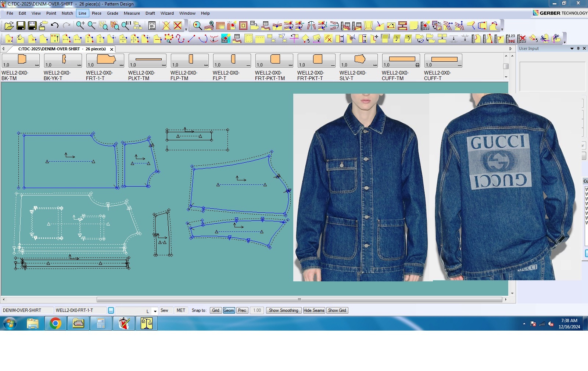The height and width of the screenshot is (371, 588).
Task: Click the horizontal scrollbar of work area
Action: pyautogui.click(x=300, y=300)
